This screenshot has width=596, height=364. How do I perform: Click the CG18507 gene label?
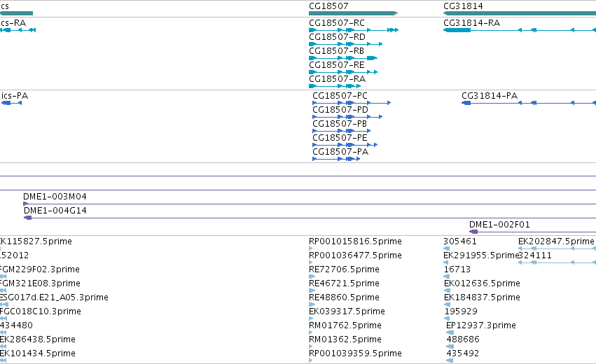point(328,6)
